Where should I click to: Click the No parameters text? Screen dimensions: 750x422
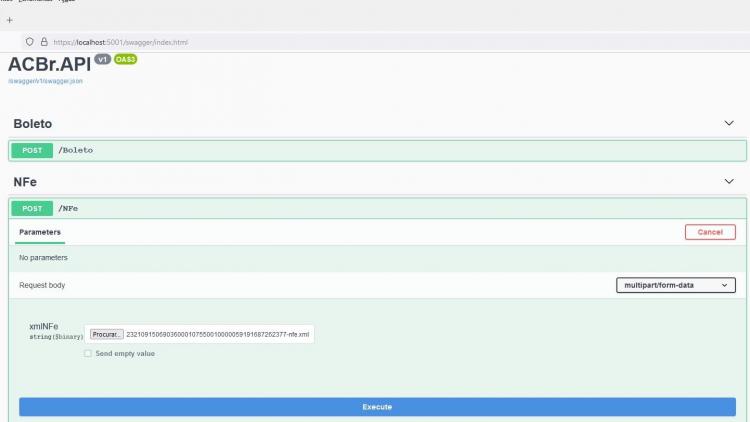click(x=44, y=257)
